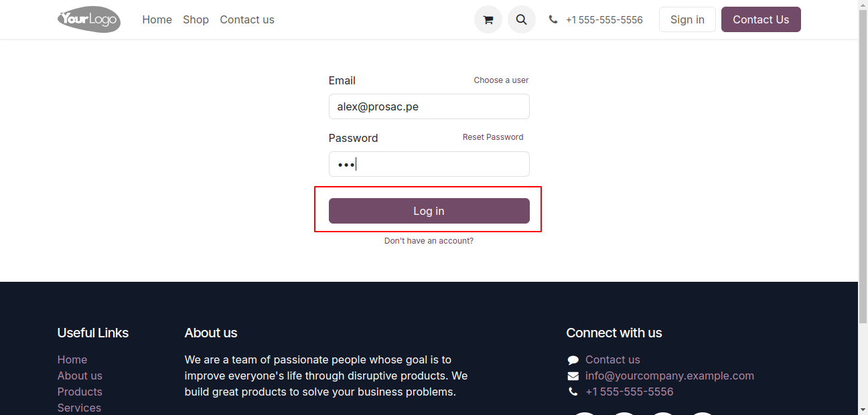Focus the Password input field
868x415 pixels.
coord(429,164)
